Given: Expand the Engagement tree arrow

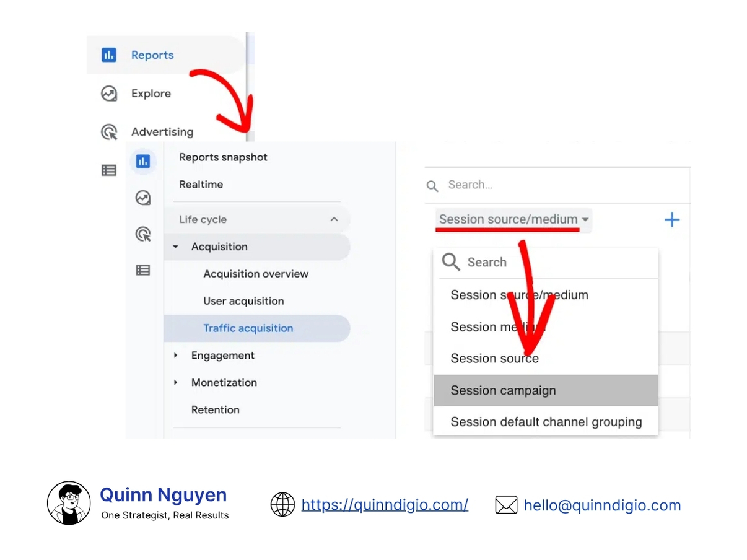Looking at the screenshot, I should coord(175,356).
